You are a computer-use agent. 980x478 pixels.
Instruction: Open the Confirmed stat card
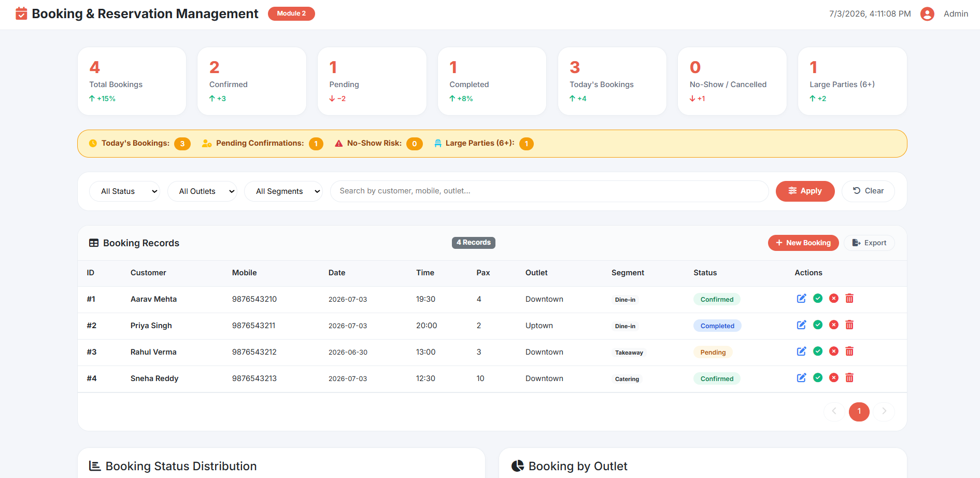coord(252,81)
